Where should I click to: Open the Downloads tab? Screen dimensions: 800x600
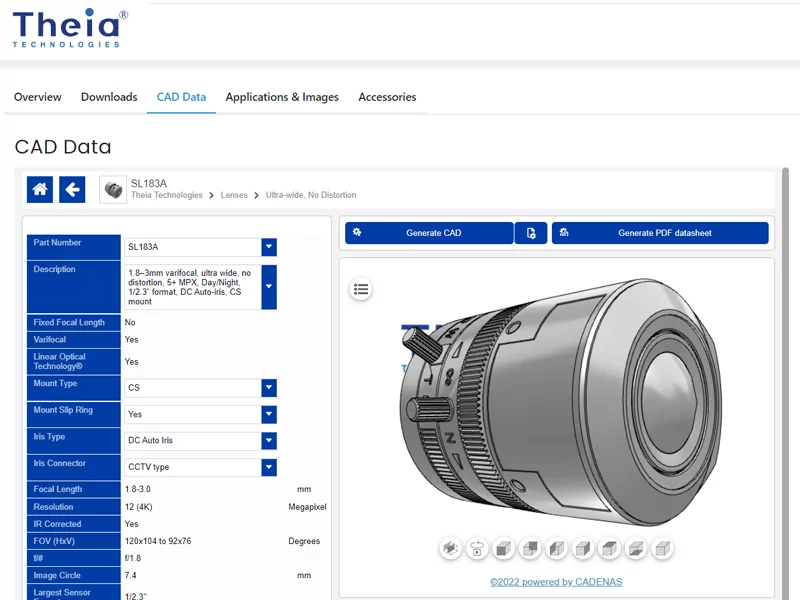(109, 97)
